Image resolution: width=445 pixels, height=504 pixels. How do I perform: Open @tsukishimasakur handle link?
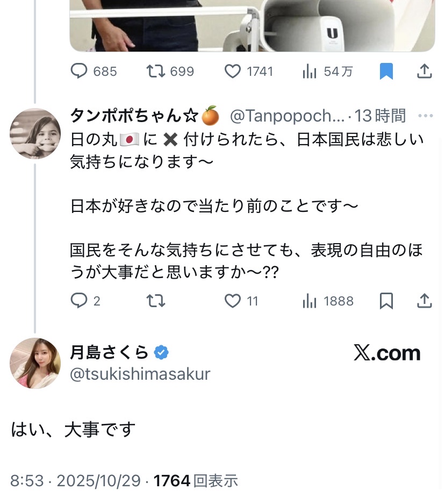[140, 374]
